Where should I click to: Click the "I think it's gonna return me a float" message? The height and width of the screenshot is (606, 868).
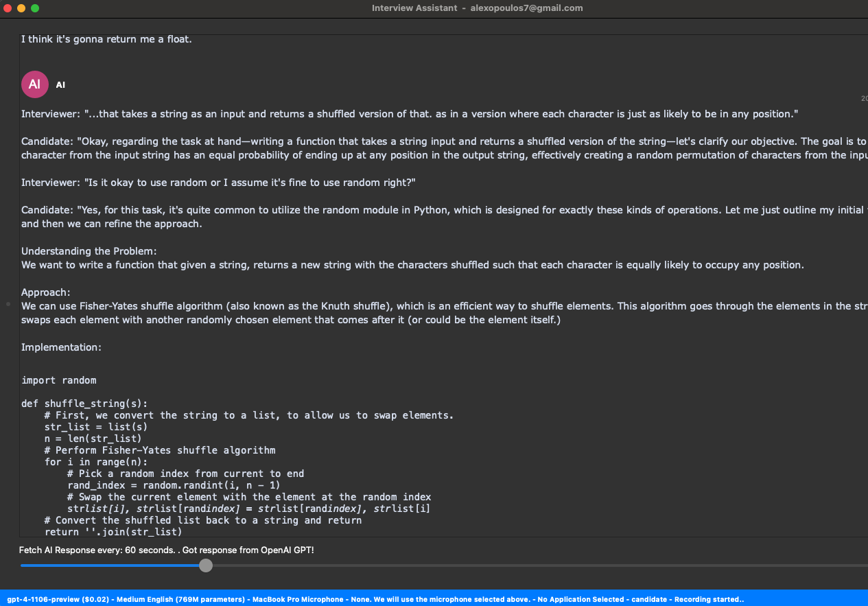coord(106,39)
